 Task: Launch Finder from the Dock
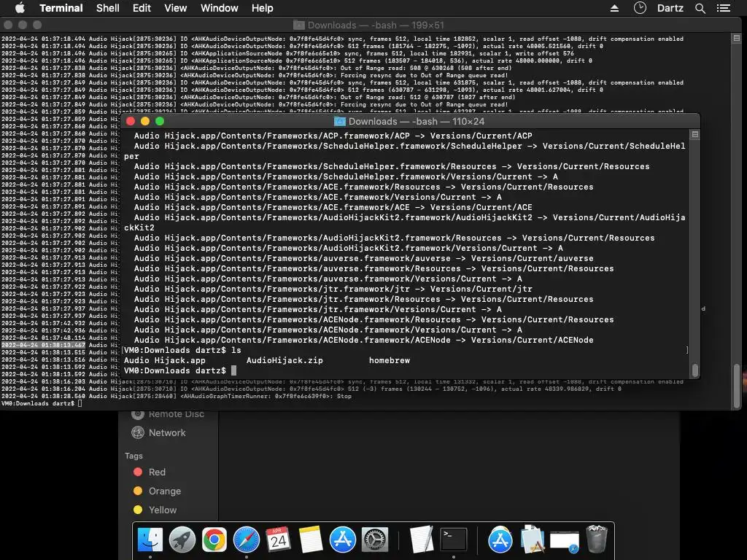(x=150, y=540)
